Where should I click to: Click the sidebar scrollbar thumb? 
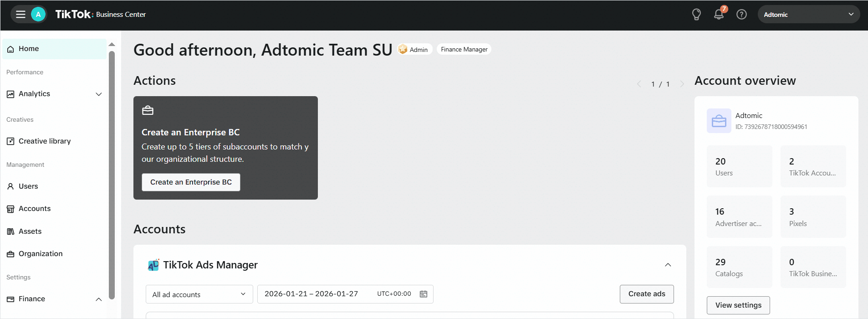(x=112, y=175)
